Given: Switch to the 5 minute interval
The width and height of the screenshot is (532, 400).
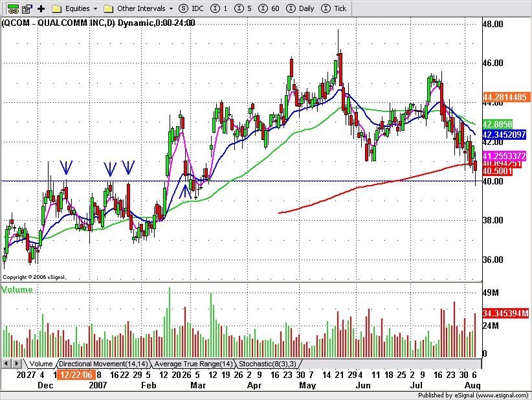Looking at the screenshot, I should [243, 8].
